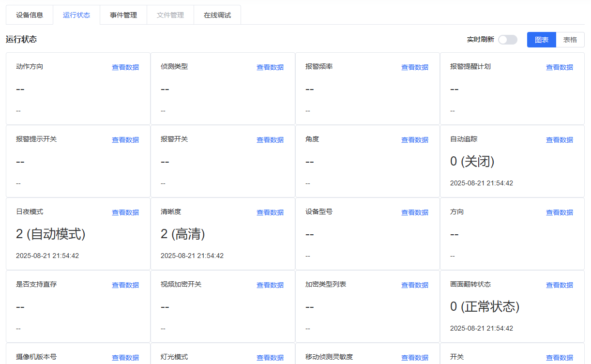View data for 报警开关
Screen dimensions: 591x364
click(270, 140)
